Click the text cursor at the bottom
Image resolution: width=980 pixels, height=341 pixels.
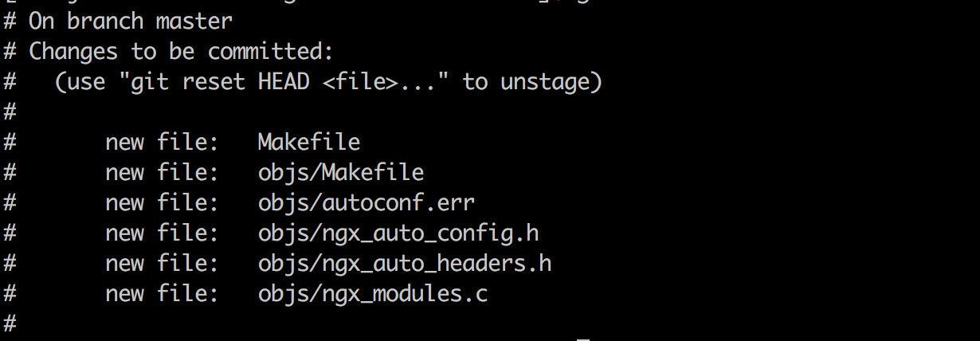[x=583, y=338]
